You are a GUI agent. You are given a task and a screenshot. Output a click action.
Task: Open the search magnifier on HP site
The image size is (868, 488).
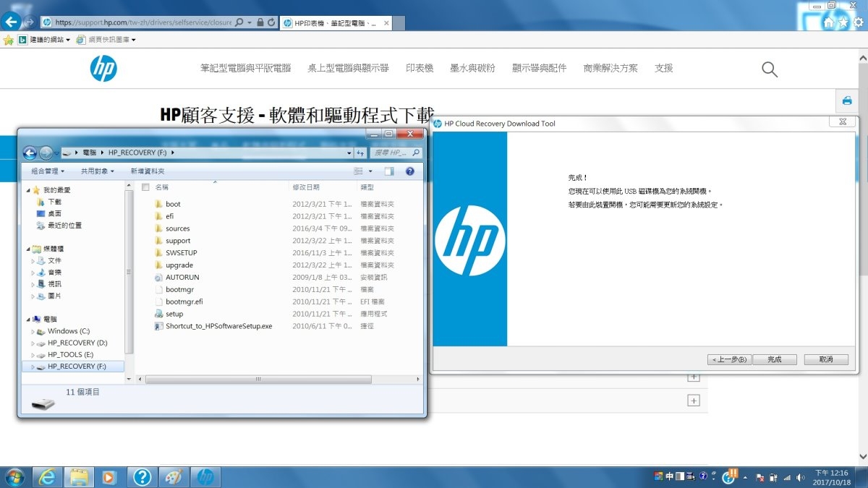coord(770,69)
